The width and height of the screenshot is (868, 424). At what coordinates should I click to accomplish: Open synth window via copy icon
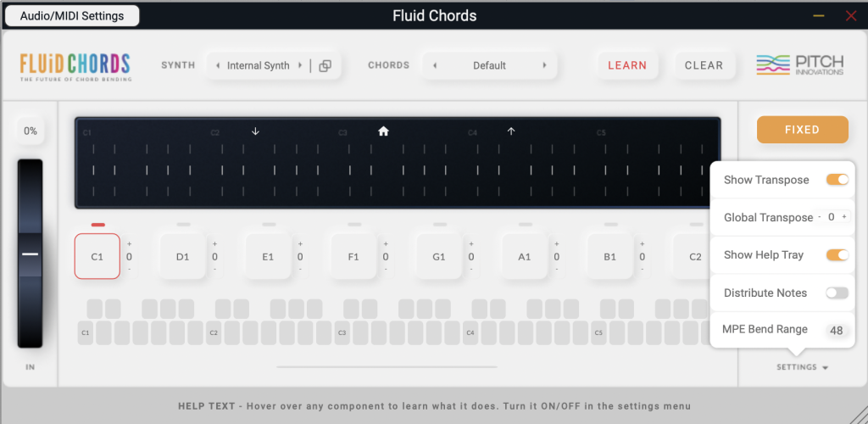(x=325, y=66)
